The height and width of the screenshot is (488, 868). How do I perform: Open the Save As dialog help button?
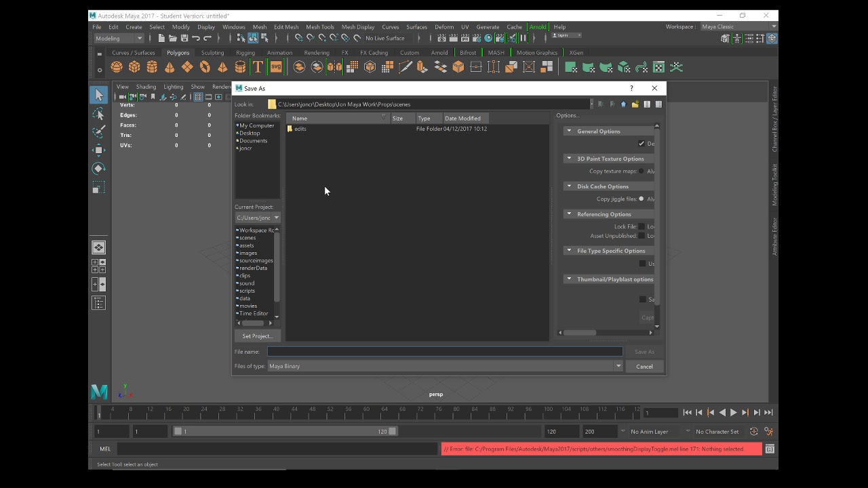(631, 88)
